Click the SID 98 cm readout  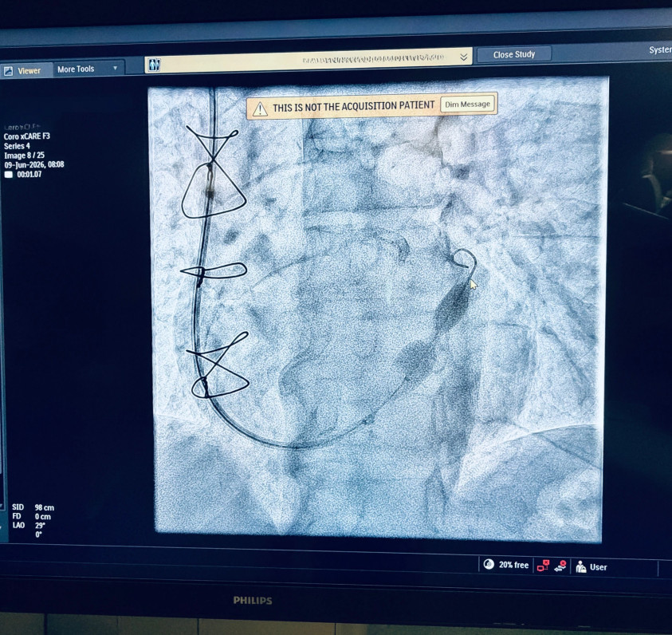click(x=33, y=507)
